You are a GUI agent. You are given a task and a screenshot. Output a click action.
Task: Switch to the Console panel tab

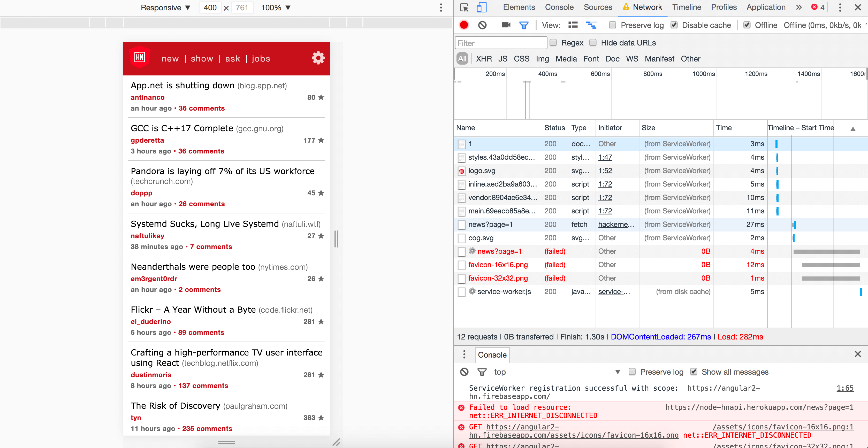[x=559, y=7]
